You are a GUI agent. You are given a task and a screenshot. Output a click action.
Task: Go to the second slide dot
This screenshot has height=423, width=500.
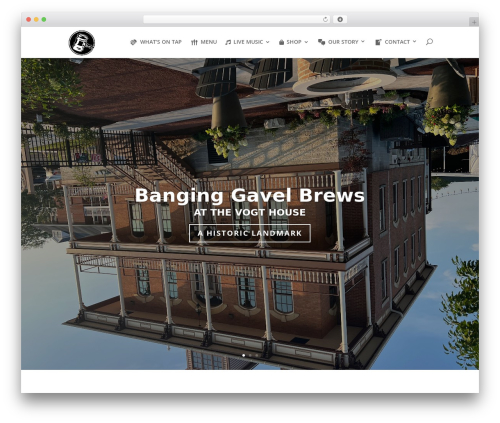point(250,355)
